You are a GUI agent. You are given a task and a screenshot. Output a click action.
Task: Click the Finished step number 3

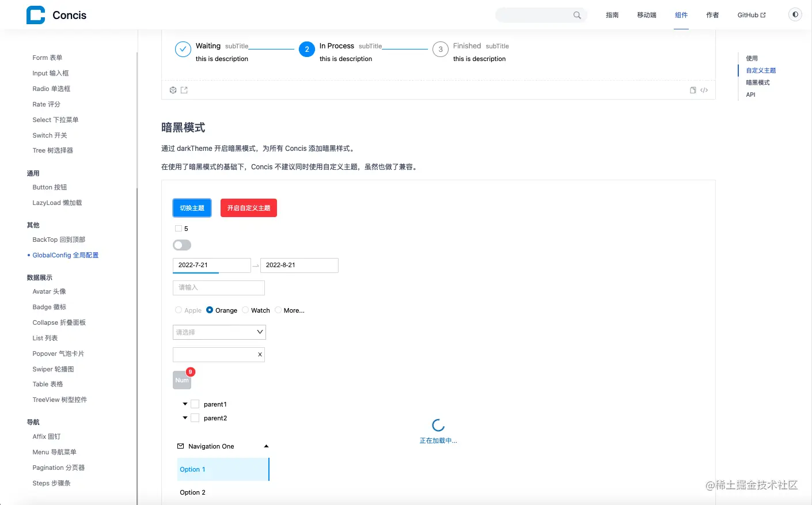441,50
